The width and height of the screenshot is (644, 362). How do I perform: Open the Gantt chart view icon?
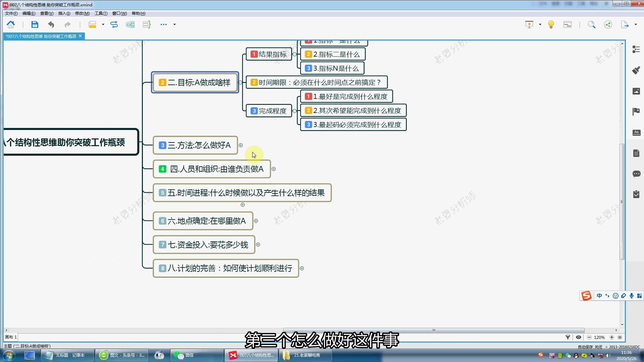click(x=568, y=24)
